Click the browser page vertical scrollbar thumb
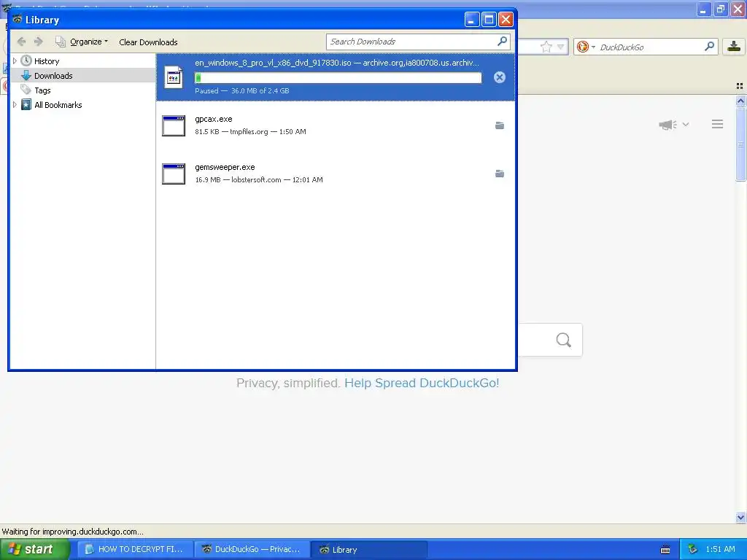 click(740, 144)
